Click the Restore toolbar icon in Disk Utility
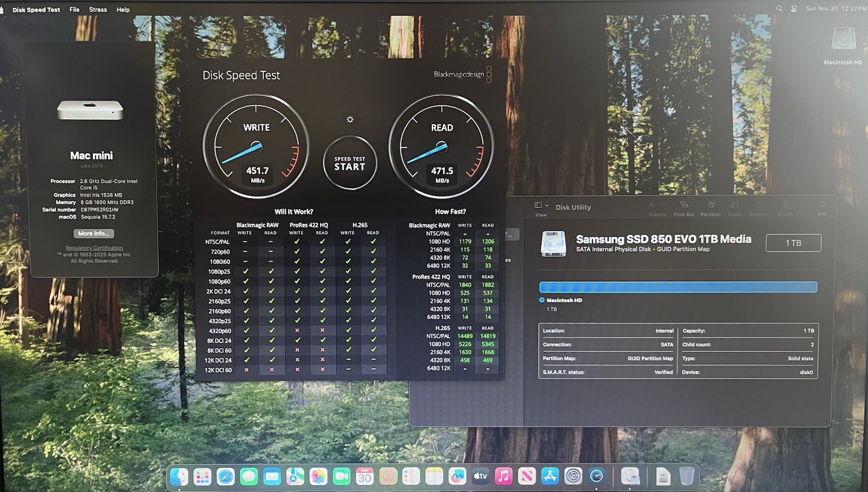 point(759,205)
